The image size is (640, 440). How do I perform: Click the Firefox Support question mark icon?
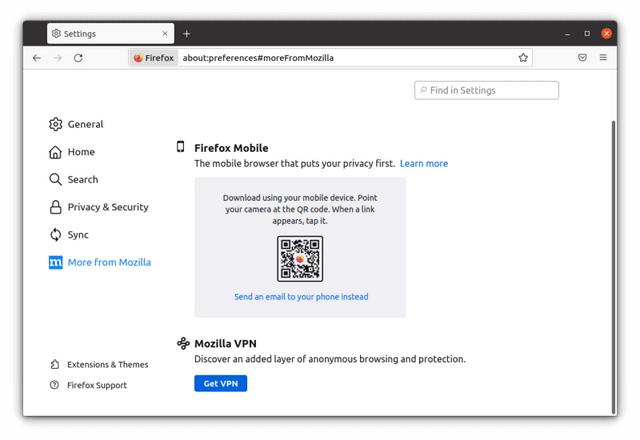click(x=54, y=384)
